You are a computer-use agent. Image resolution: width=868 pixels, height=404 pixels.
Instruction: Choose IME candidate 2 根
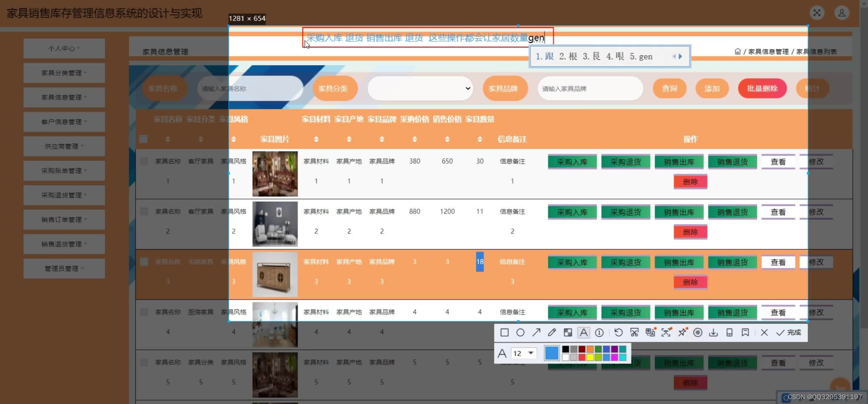point(568,56)
